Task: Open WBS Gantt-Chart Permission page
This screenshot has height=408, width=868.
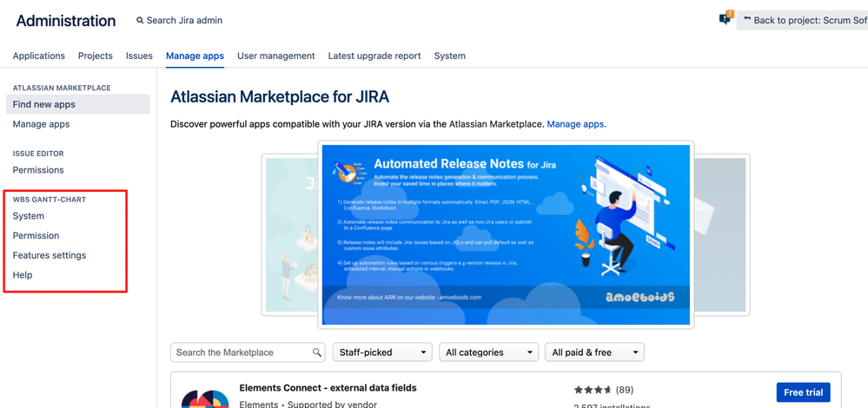Action: click(36, 235)
